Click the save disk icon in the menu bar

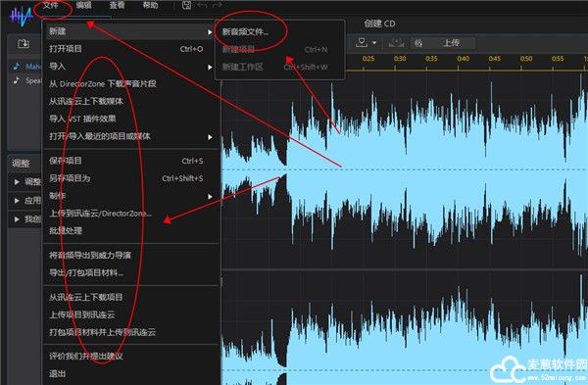[186, 5]
